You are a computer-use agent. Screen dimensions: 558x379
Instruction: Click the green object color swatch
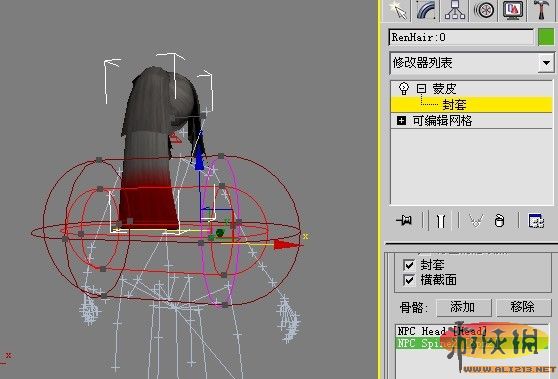click(546, 37)
